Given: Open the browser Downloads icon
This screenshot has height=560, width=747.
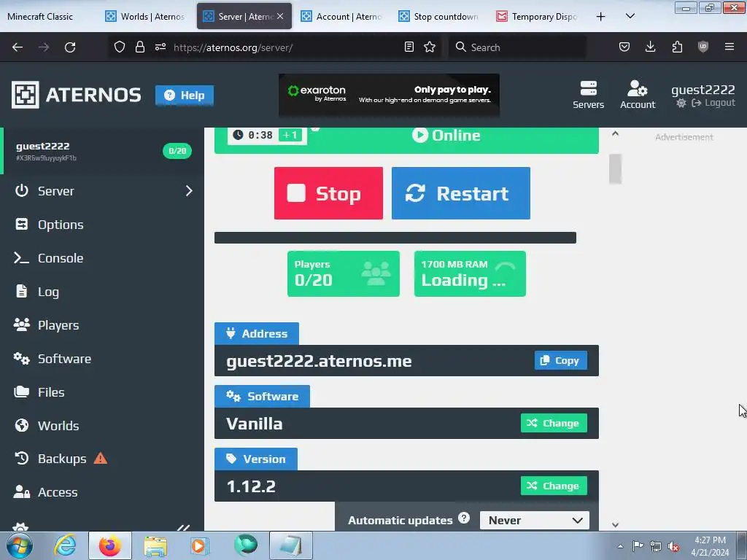Looking at the screenshot, I should tap(650, 47).
